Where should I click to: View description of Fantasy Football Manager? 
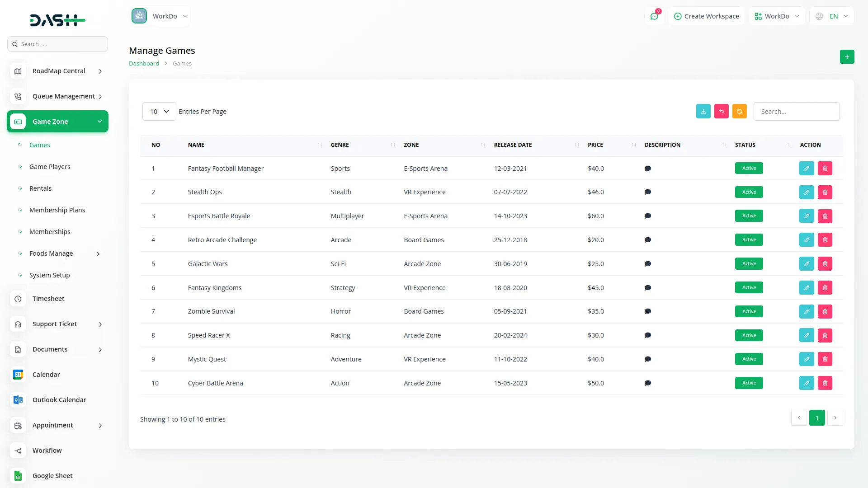pyautogui.click(x=647, y=169)
